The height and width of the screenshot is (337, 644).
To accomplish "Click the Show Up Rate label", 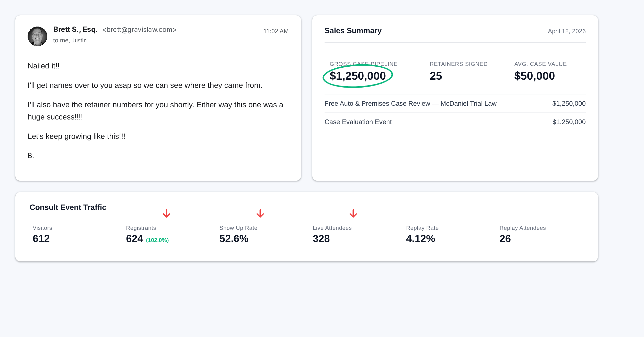I will [238, 228].
